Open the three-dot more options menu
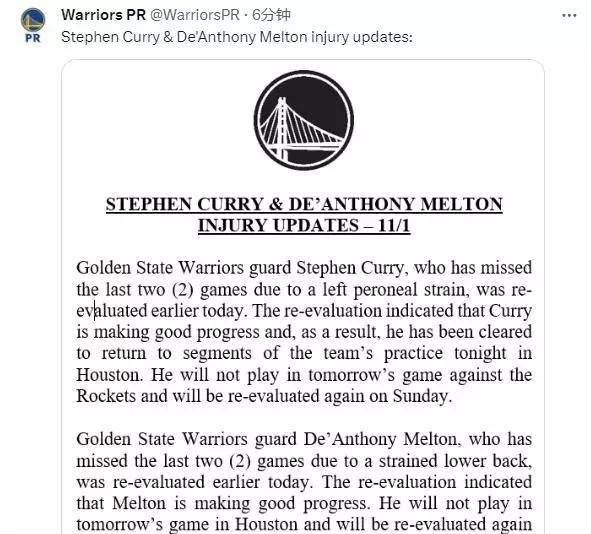Image resolution: width=591 pixels, height=534 pixels. (x=569, y=16)
